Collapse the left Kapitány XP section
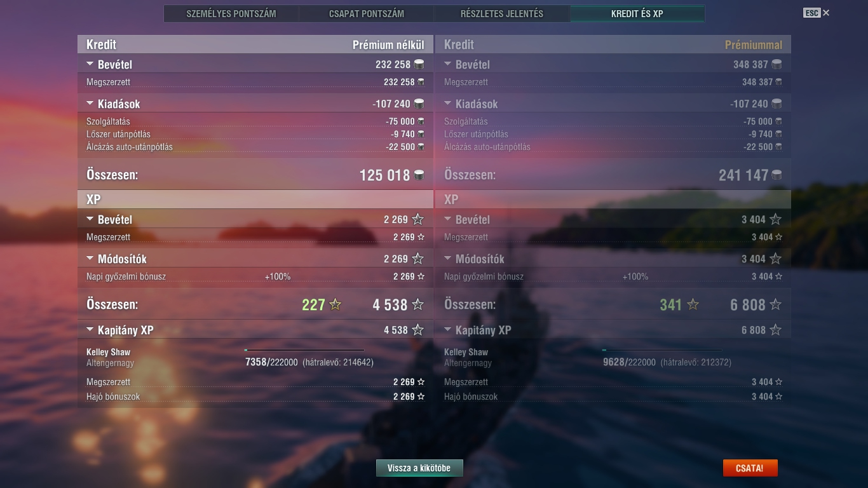 coord(90,330)
